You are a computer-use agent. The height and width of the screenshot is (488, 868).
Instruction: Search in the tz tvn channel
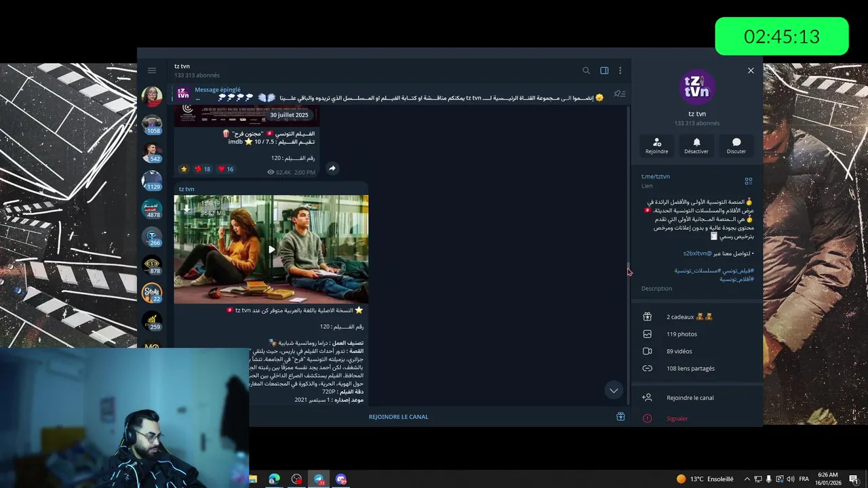point(586,70)
